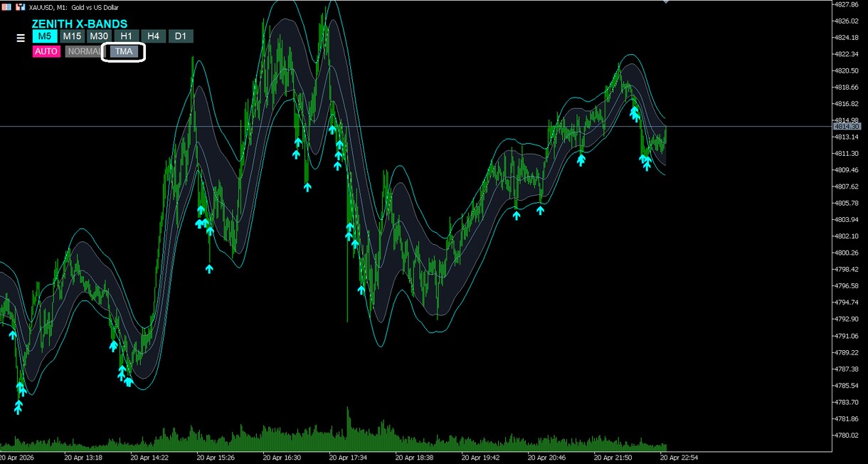Click the ZENITH X-BANDS title

[x=80, y=24]
